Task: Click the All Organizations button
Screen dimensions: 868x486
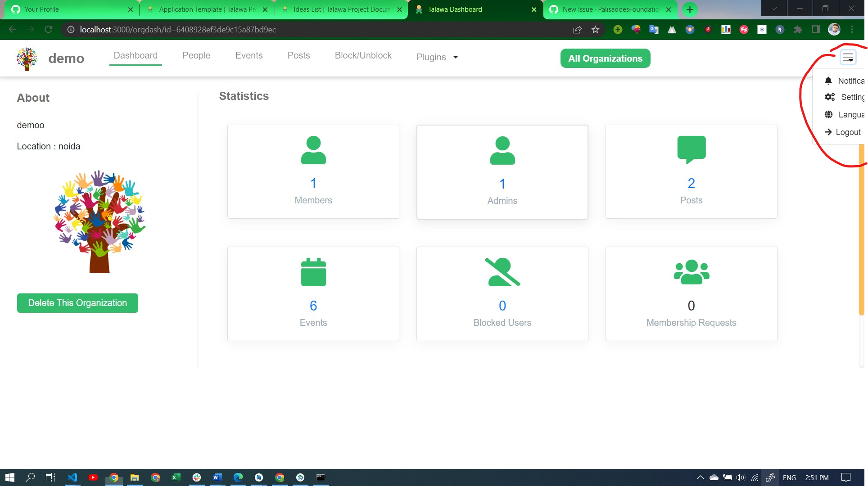Action: (605, 58)
